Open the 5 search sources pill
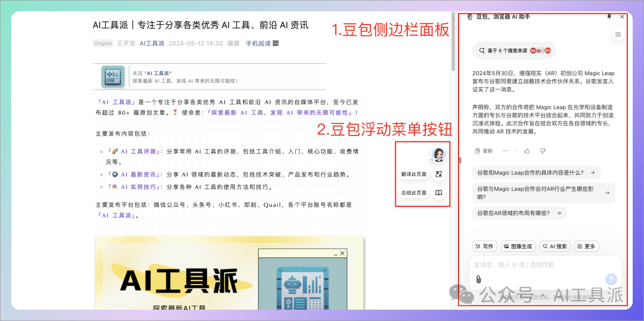Image resolution: width=644 pixels, height=321 pixels. point(514,51)
